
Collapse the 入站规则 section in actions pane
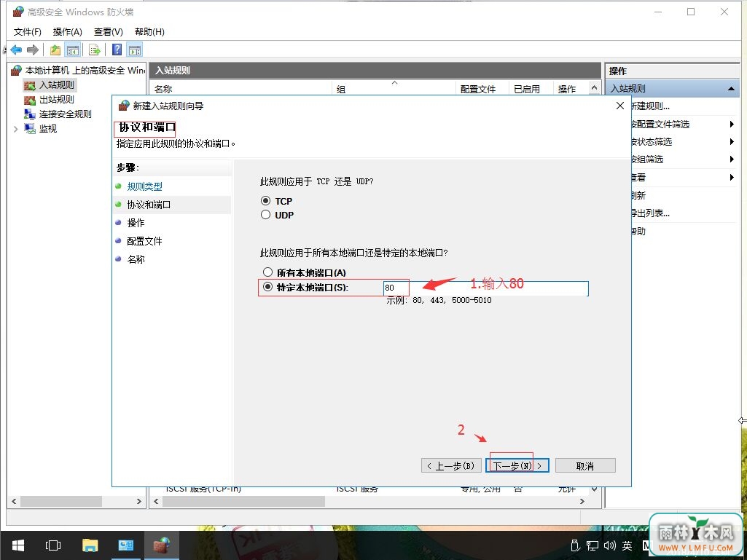tap(731, 89)
